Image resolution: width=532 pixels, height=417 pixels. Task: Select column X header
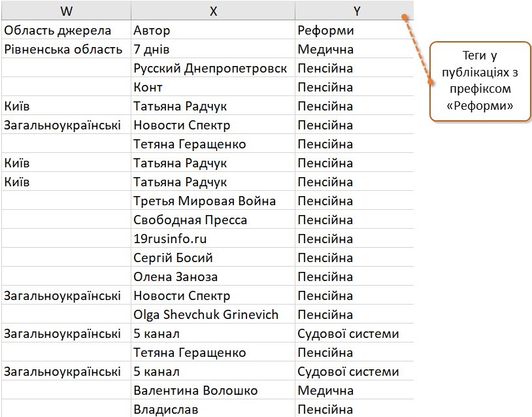pyautogui.click(x=213, y=10)
